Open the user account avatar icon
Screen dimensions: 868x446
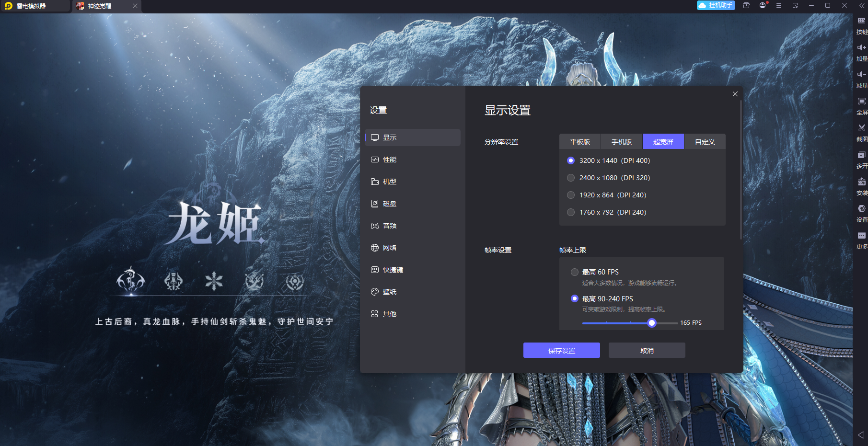pyautogui.click(x=763, y=5)
